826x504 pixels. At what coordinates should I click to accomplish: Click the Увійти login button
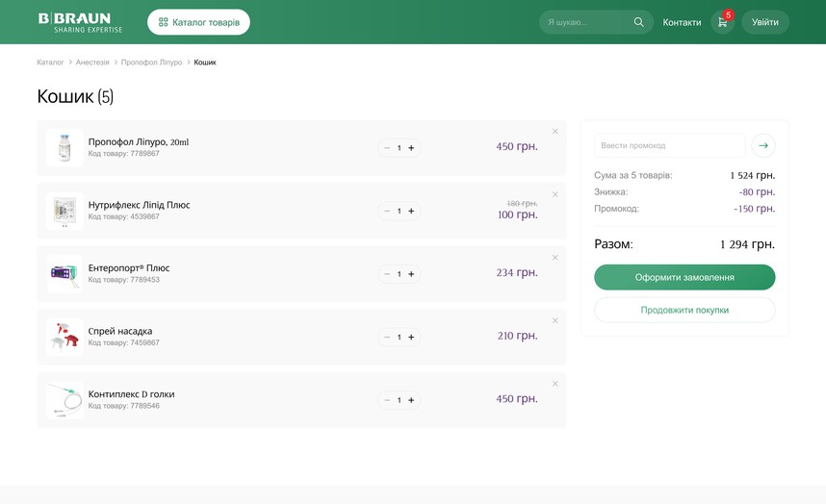click(765, 22)
